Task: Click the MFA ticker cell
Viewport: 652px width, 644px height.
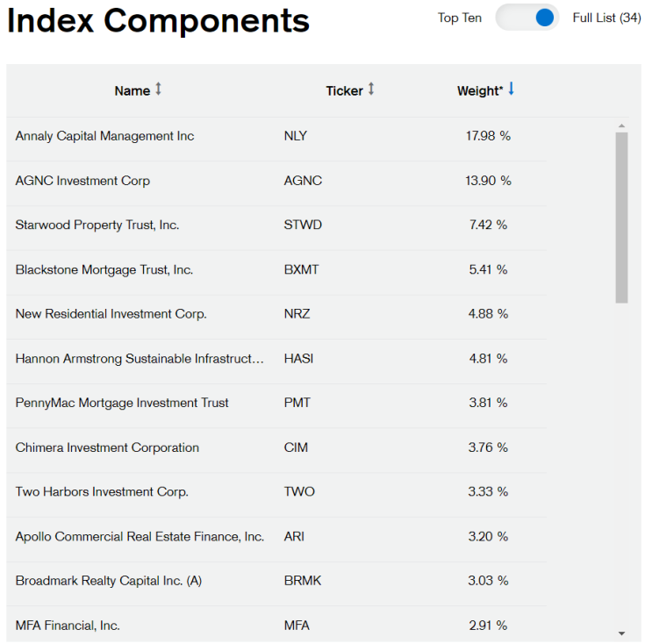Action: pos(297,626)
